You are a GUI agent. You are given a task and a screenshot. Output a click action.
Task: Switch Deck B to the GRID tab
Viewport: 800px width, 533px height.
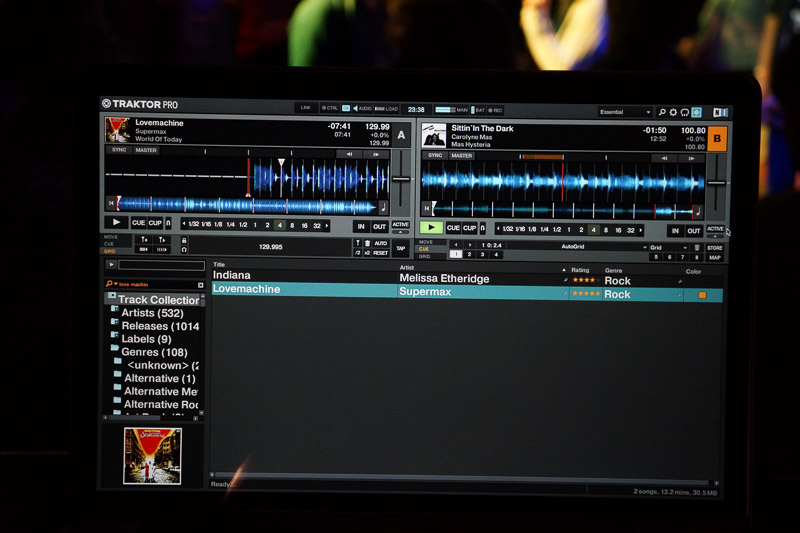(x=426, y=257)
